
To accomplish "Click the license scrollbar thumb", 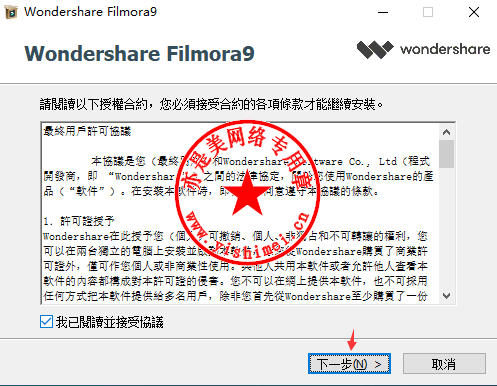I will tap(446, 154).
